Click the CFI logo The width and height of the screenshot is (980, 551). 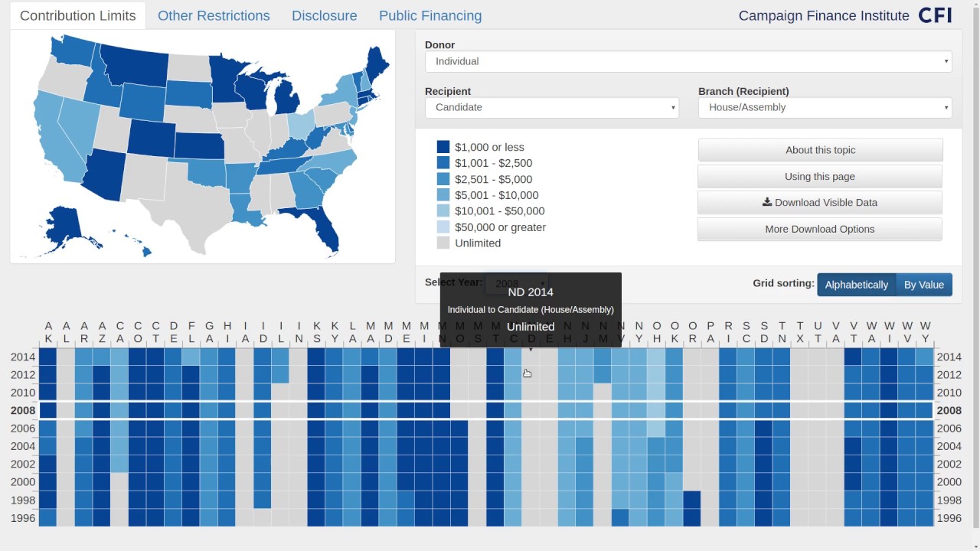935,15
